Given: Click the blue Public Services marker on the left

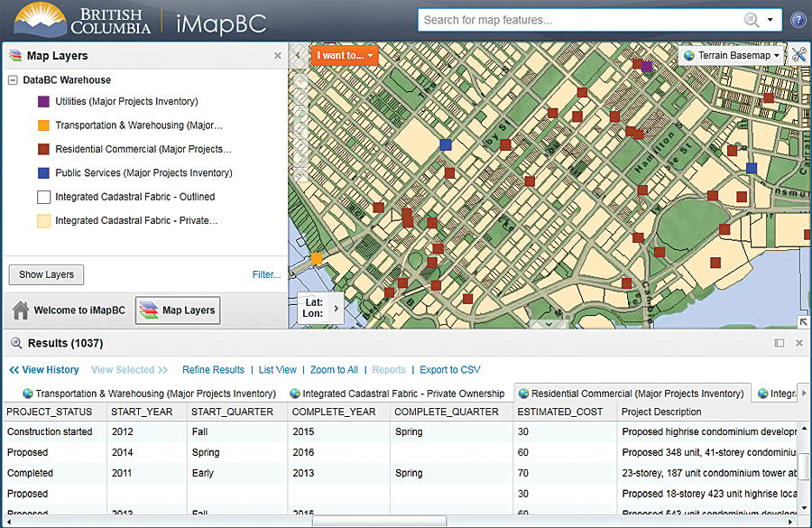Looking at the screenshot, I should [446, 144].
